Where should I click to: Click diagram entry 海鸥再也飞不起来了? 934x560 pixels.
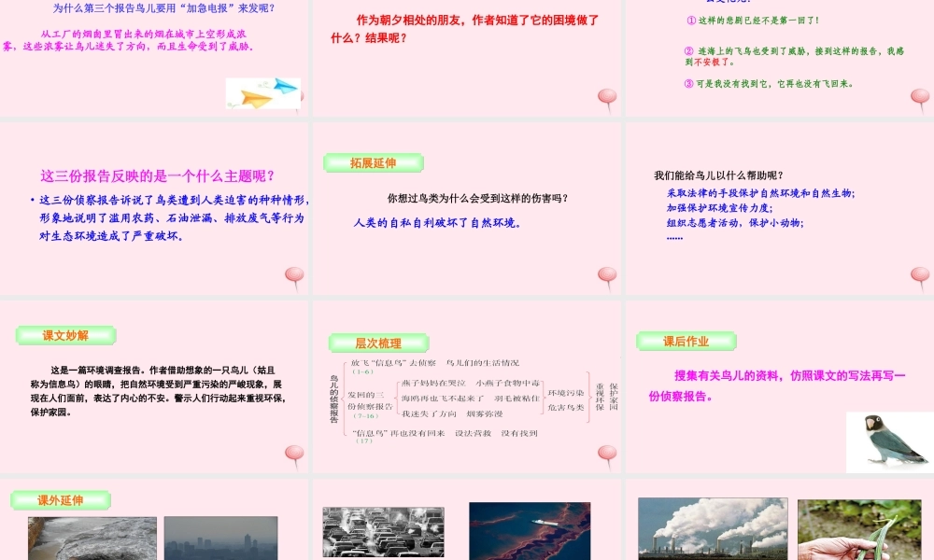point(443,399)
